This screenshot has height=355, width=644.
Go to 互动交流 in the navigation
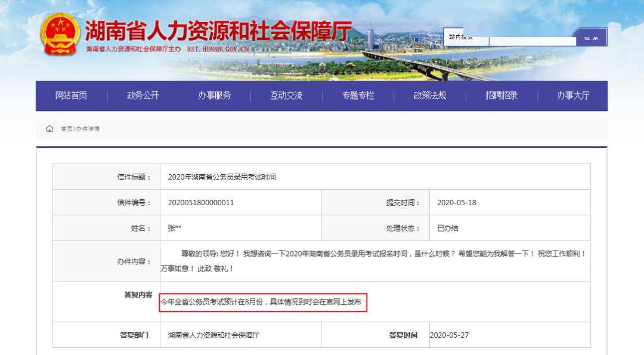point(286,95)
